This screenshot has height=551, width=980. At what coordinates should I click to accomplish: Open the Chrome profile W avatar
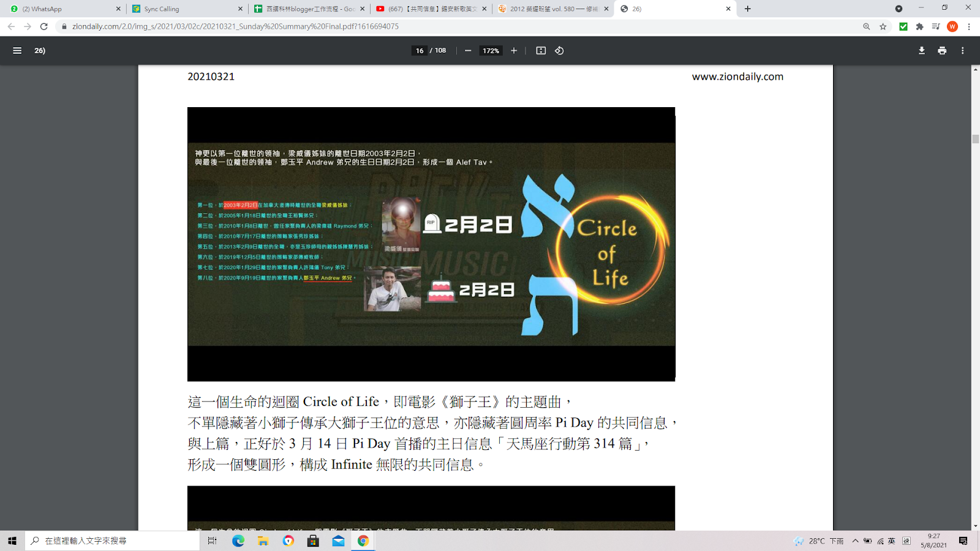coord(952,26)
